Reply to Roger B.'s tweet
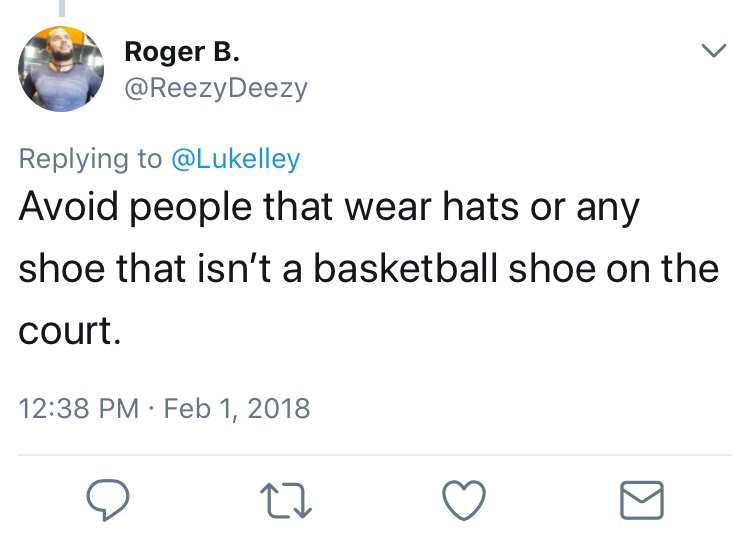Screen dimensions: 750x540 click(104, 500)
